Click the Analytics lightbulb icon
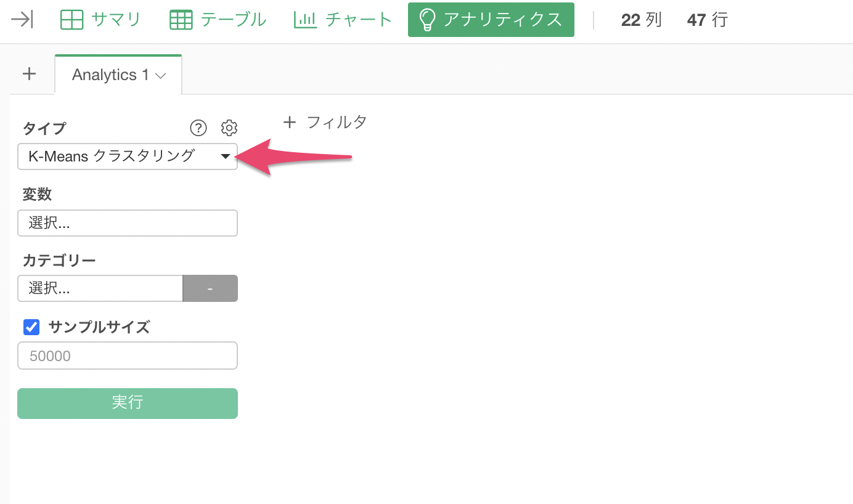Screen dimensions: 853x504 click(426, 20)
